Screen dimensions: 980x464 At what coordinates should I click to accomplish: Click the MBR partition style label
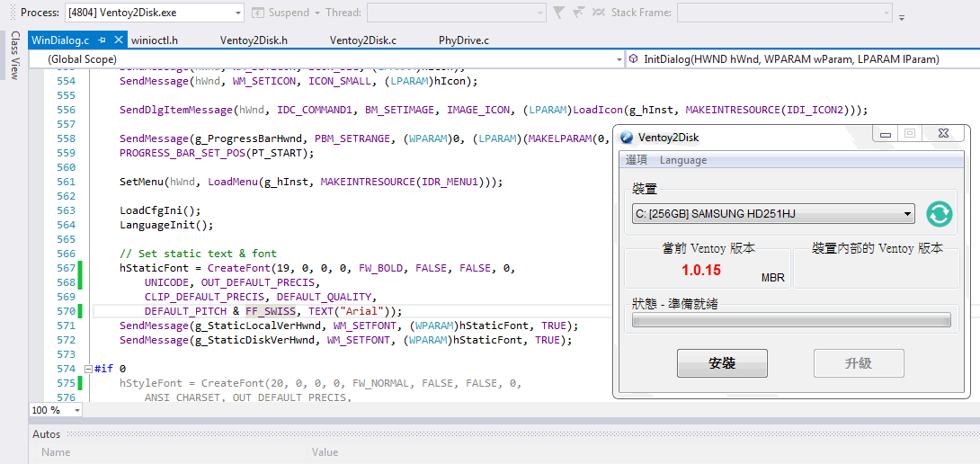point(773,278)
